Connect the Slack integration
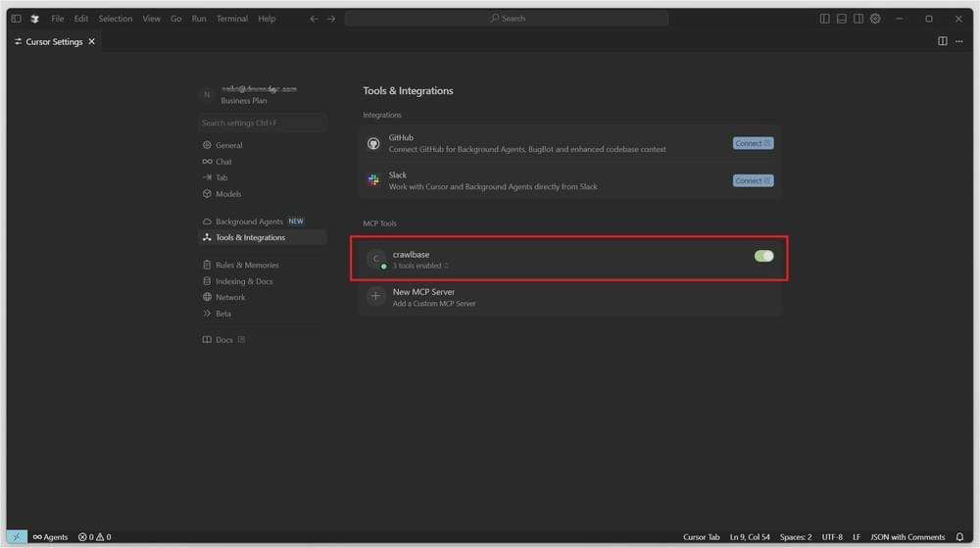980x548 pixels. (753, 180)
